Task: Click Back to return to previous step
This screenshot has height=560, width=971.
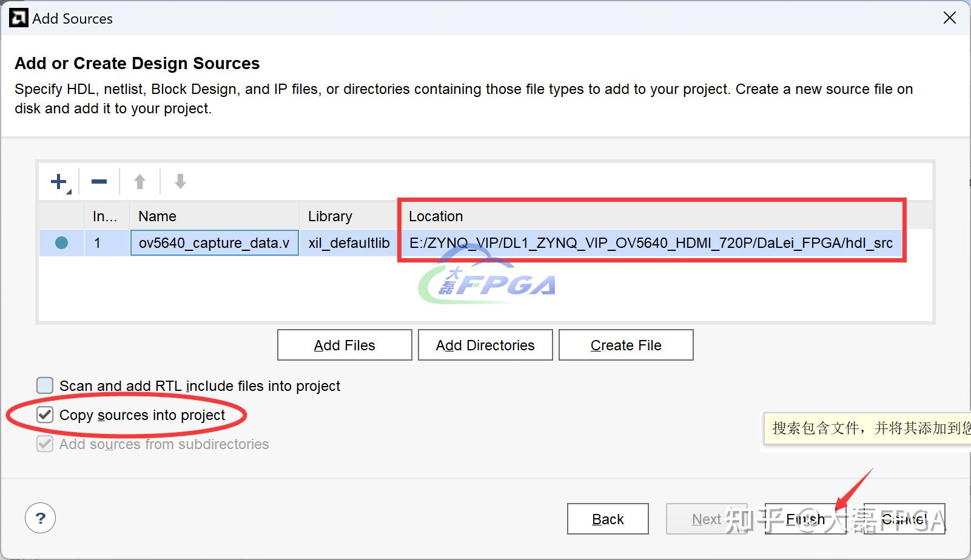Action: (x=607, y=519)
